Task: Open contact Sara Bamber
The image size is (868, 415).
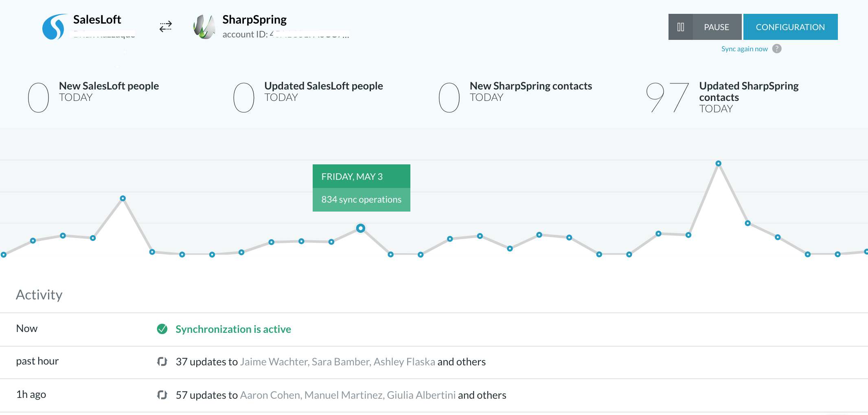Action: (x=341, y=362)
